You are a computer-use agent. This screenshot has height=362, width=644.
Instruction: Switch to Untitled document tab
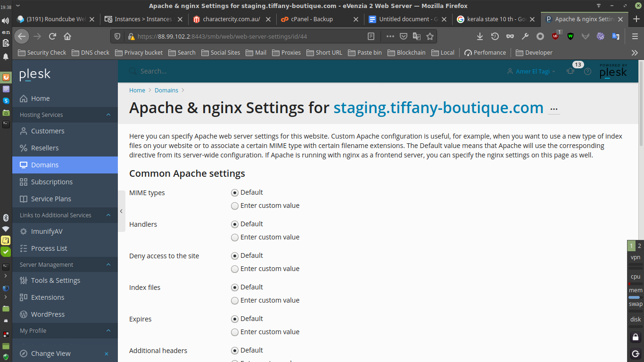[408, 19]
